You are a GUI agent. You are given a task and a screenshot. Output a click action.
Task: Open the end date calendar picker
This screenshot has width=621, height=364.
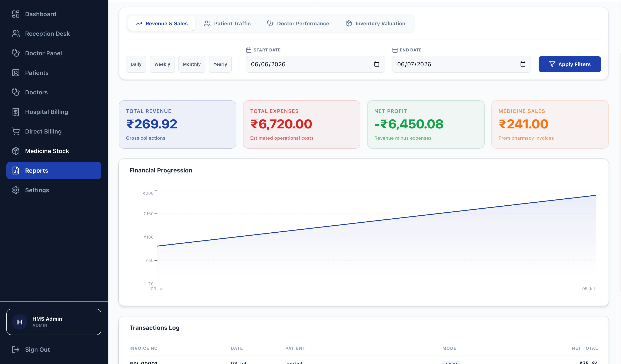click(x=523, y=64)
